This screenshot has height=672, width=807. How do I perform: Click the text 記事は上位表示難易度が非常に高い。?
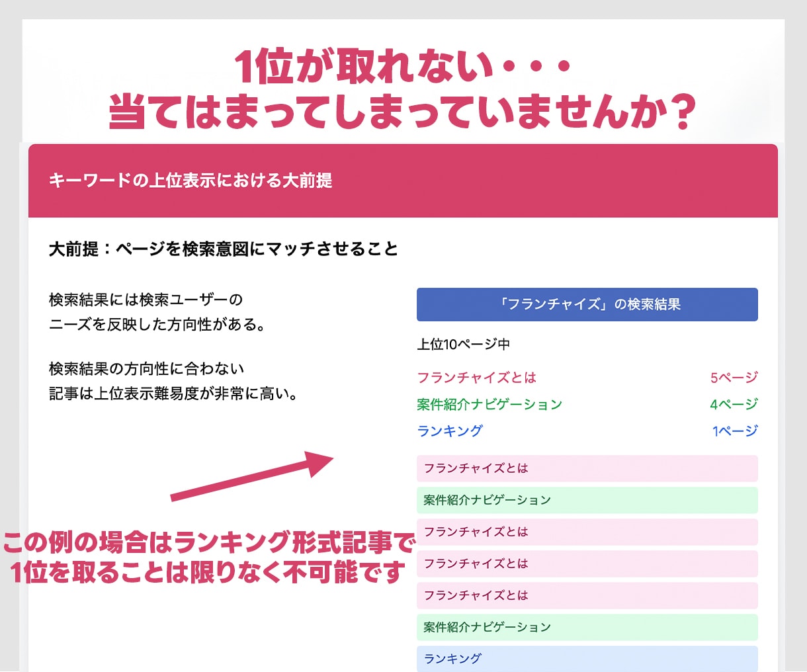point(174,394)
